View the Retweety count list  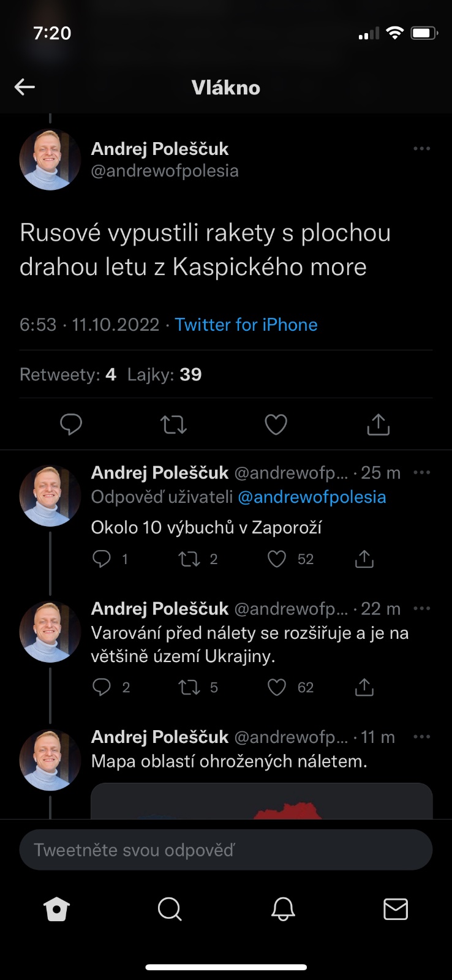point(67,374)
